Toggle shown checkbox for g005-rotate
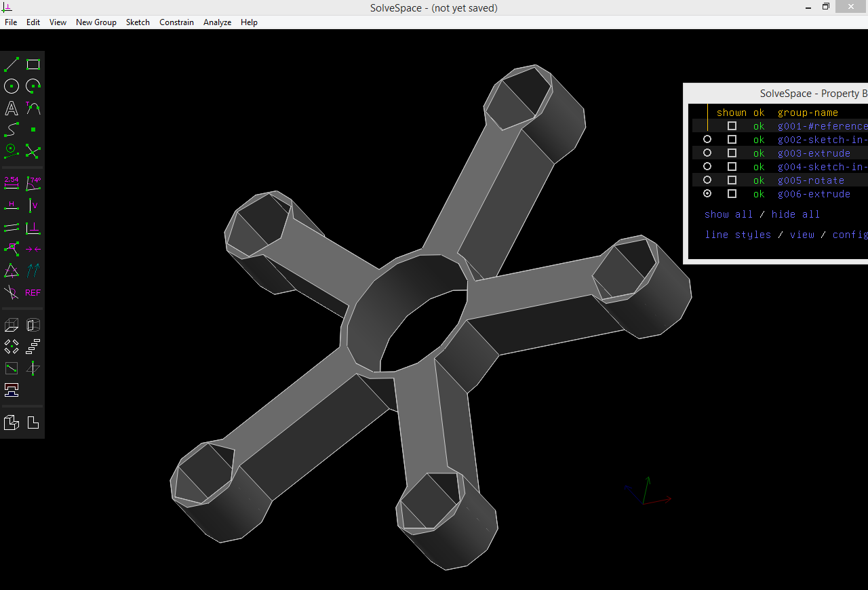 732,180
